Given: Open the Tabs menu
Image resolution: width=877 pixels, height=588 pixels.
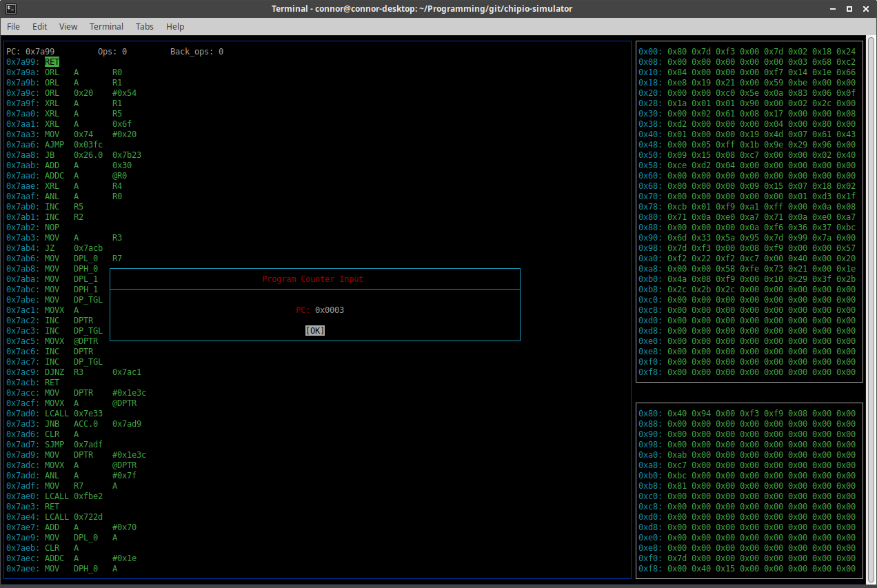Looking at the screenshot, I should click(x=145, y=26).
